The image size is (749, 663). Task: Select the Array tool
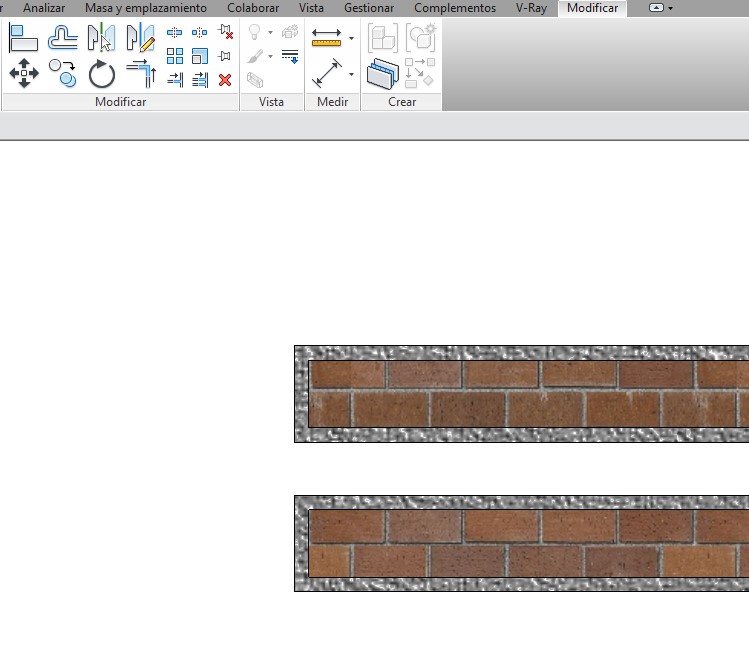pos(175,56)
